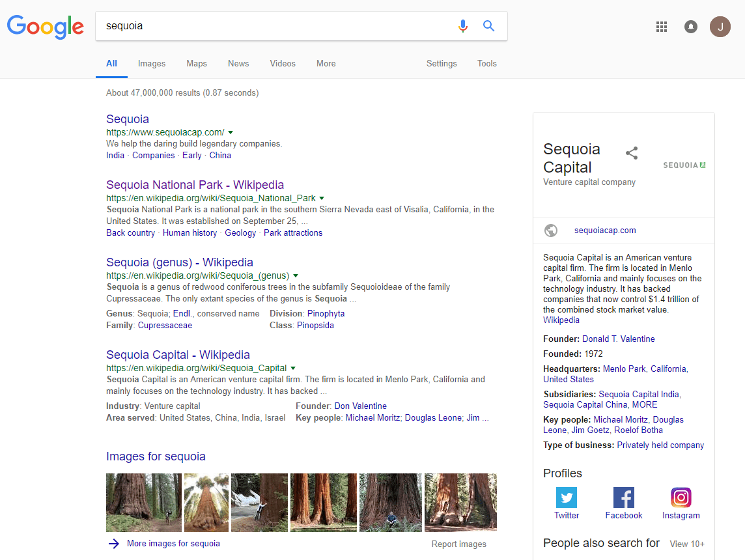
Task: Open the More search categories menu
Action: 326,63
